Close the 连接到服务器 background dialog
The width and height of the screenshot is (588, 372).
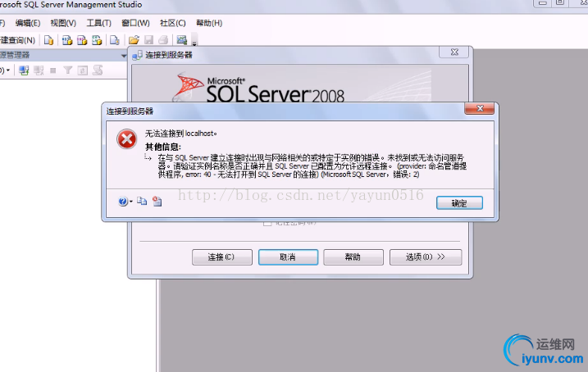[x=454, y=52]
